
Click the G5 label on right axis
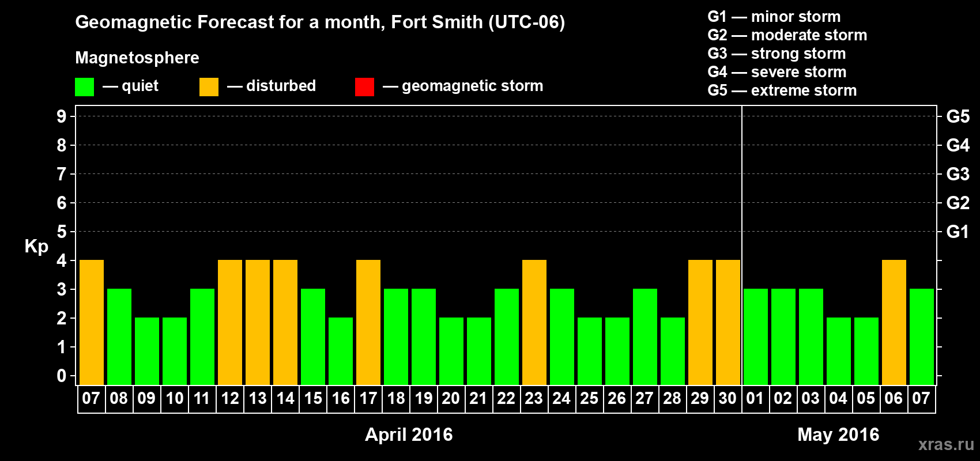point(958,116)
